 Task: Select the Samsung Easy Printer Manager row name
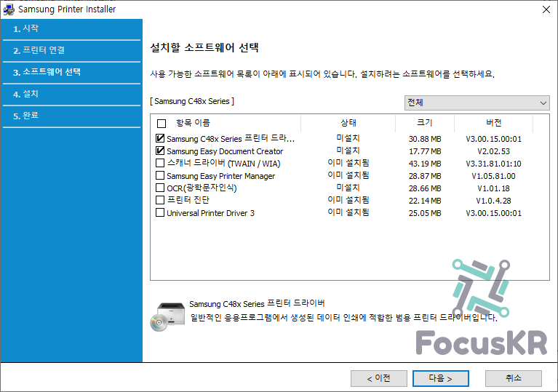[x=221, y=176]
